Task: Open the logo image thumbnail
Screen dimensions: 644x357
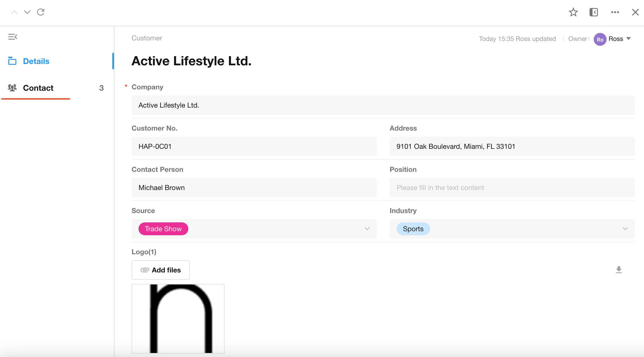Action: click(x=178, y=318)
